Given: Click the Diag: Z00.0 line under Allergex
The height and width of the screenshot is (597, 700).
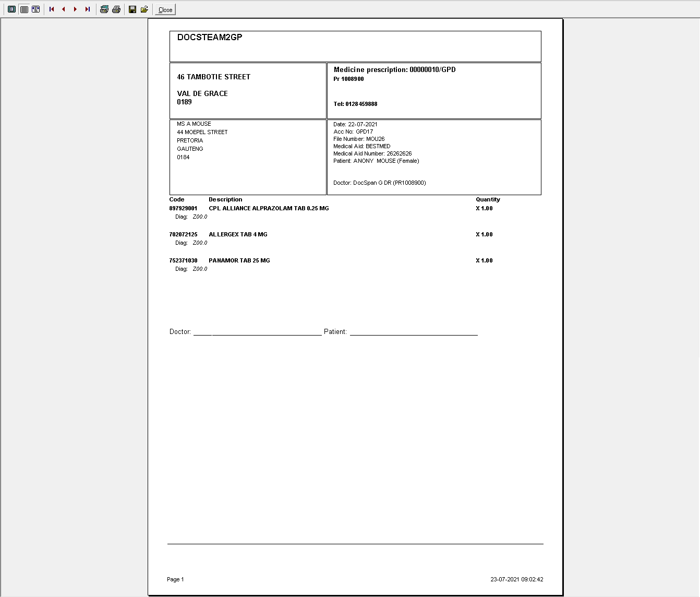Looking at the screenshot, I should pos(191,243).
